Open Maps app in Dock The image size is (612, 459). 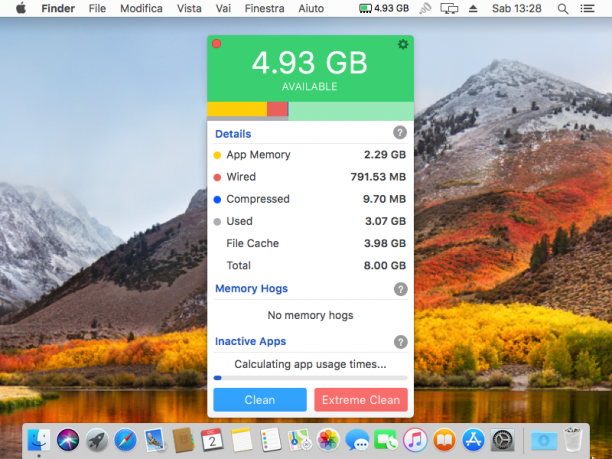(x=299, y=440)
